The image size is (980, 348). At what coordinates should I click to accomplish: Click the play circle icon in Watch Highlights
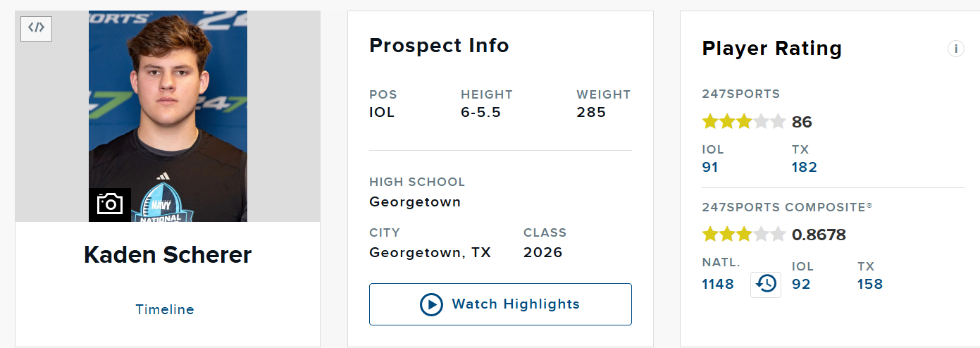[x=431, y=304]
